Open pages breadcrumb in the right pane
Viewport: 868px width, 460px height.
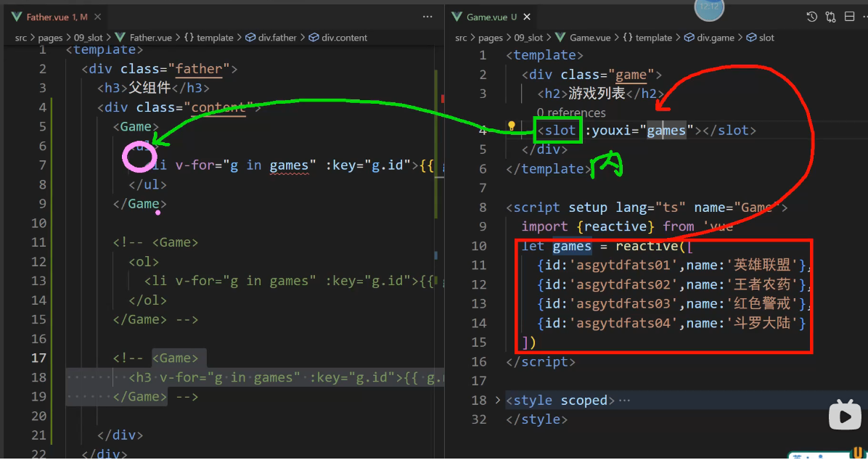(491, 38)
